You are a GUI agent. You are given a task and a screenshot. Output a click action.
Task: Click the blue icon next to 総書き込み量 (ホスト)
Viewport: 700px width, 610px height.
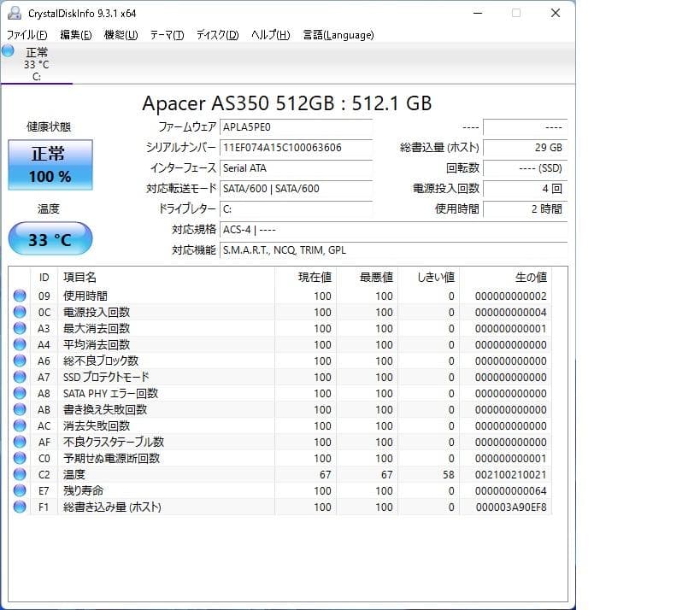[19, 507]
